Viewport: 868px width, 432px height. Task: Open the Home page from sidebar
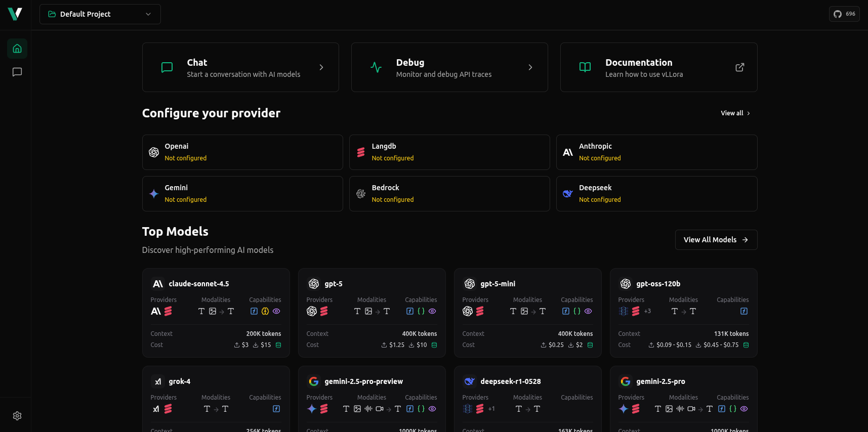tap(17, 49)
